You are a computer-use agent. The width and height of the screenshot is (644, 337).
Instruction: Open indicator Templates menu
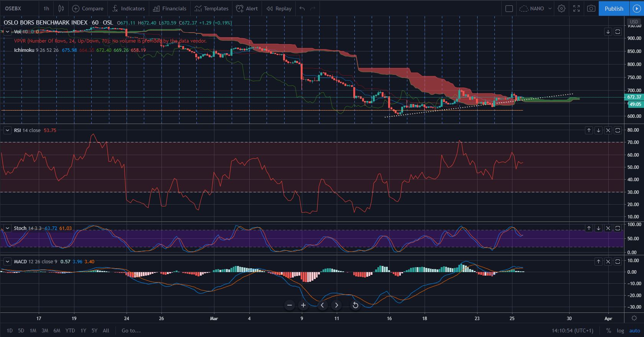tap(211, 8)
